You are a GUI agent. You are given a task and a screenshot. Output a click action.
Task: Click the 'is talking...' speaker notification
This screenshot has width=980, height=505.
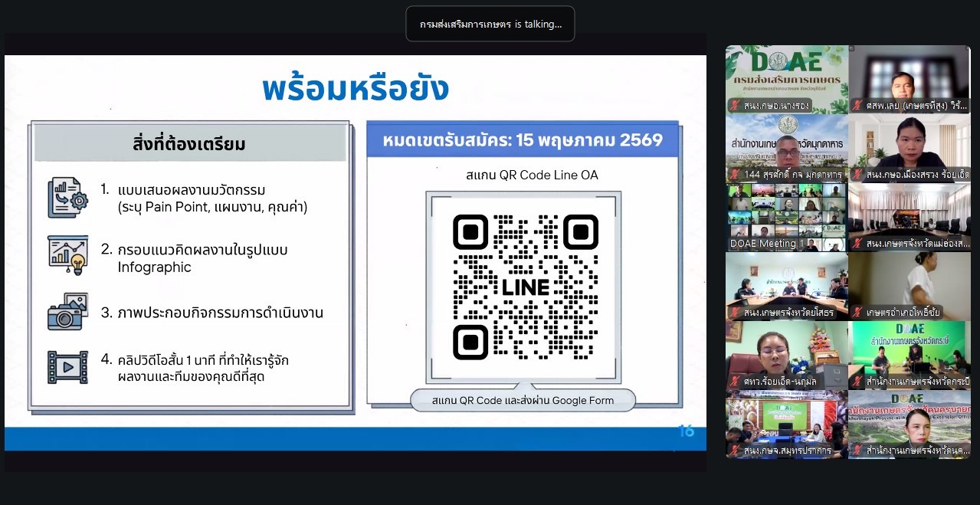click(x=490, y=24)
